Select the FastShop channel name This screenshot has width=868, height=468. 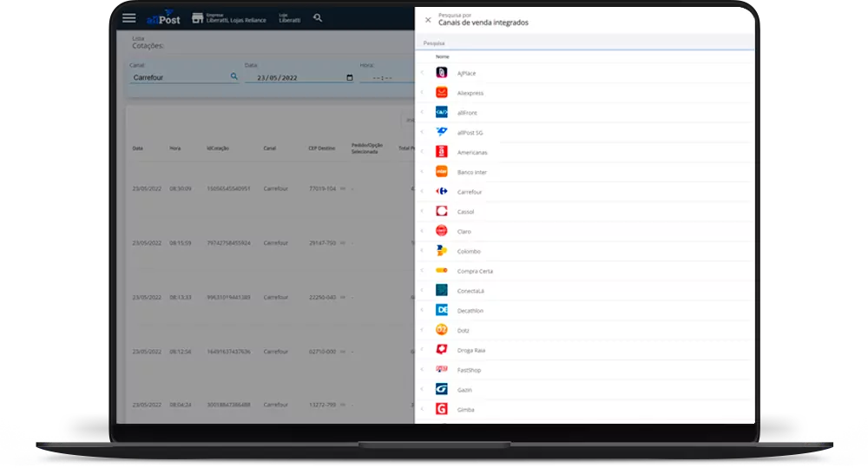tap(470, 370)
